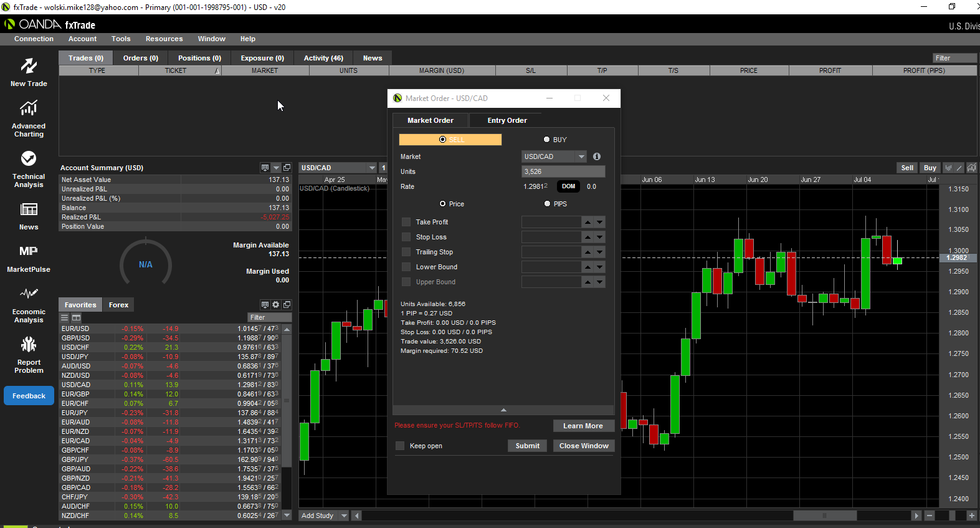The image size is (980, 528).
Task: Launch Advanced Charting from sidebar
Action: tap(29, 109)
